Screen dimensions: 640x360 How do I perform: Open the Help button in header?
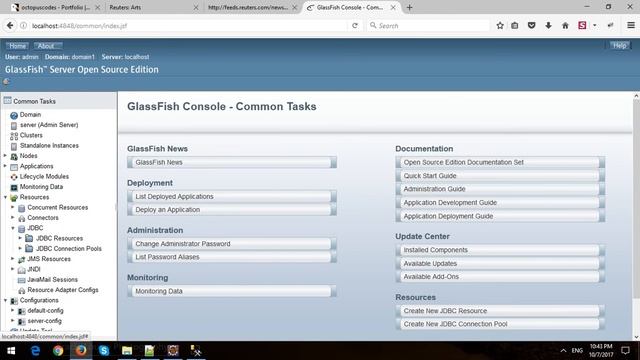point(619,45)
